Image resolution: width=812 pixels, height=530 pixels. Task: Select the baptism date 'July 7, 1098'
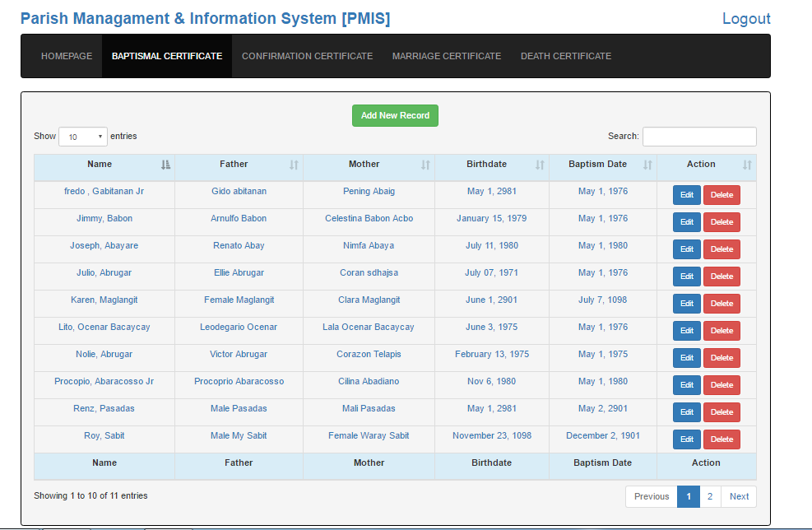click(603, 300)
